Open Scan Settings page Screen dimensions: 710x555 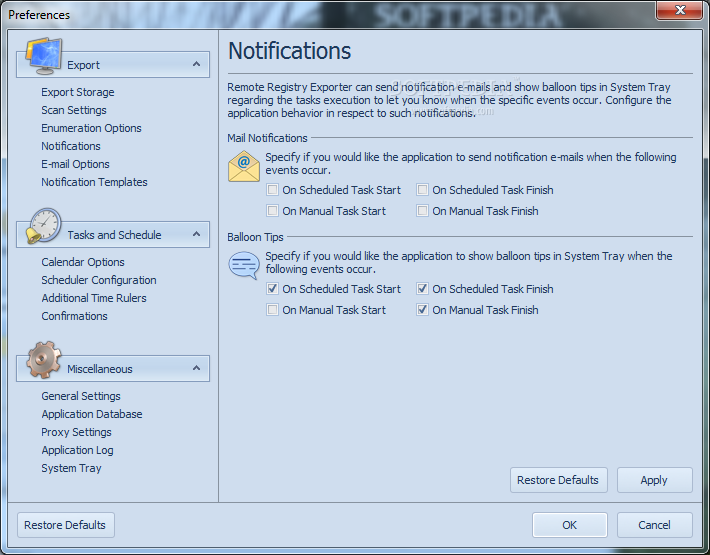(74, 110)
